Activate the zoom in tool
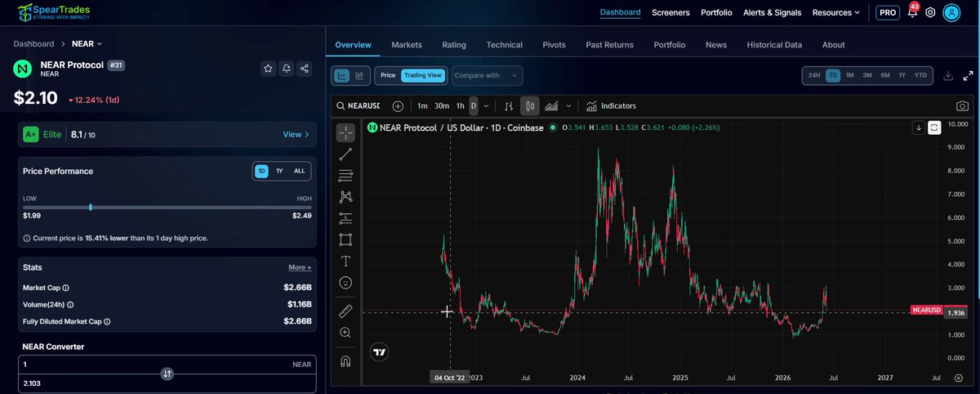 coord(345,332)
